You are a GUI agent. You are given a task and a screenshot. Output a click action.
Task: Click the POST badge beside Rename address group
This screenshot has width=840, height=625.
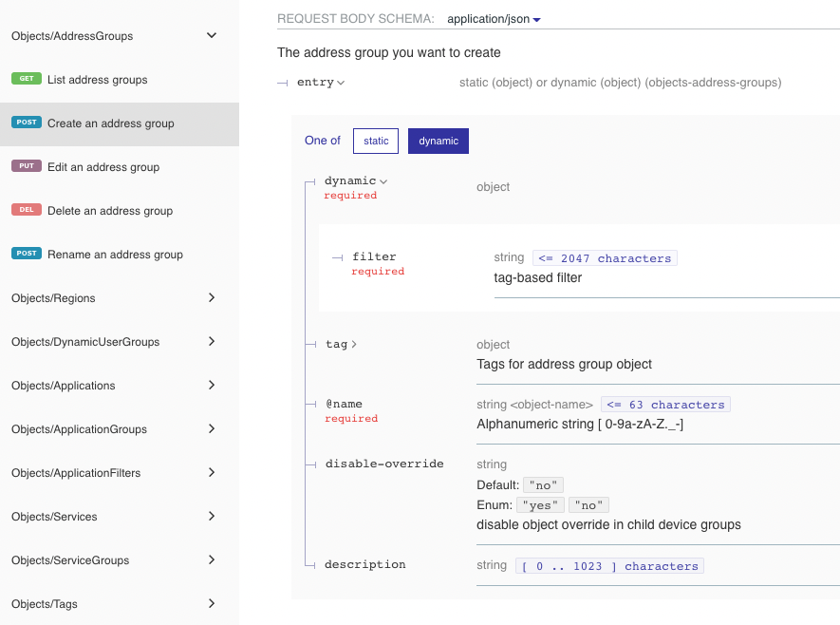(x=27, y=254)
